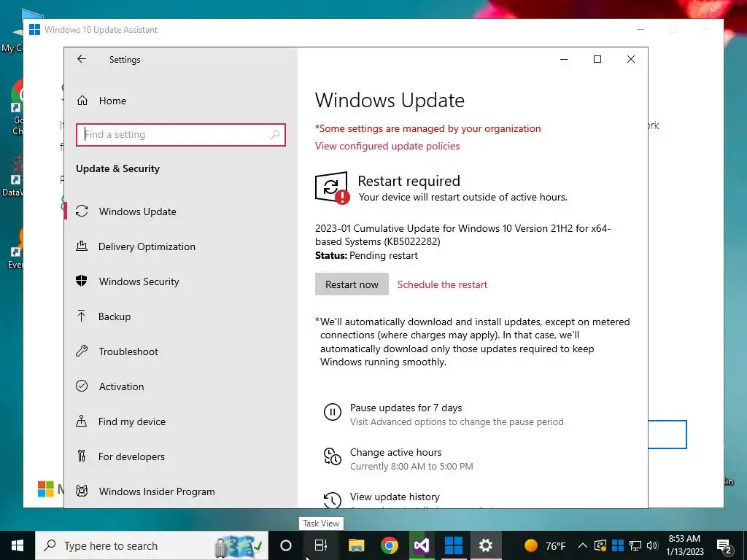This screenshot has width=747, height=560.
Task: Click the Windows Insider cat icon
Action: [x=82, y=491]
